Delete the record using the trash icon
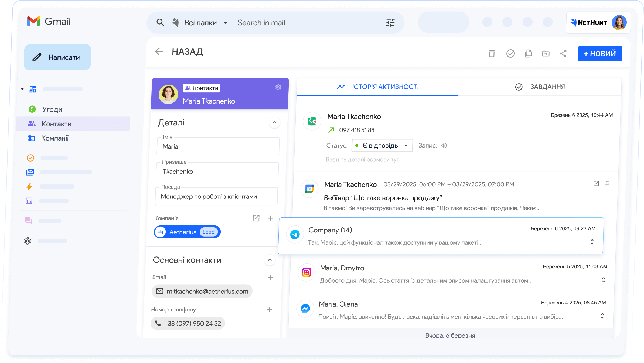This screenshot has width=644, height=363. point(492,54)
